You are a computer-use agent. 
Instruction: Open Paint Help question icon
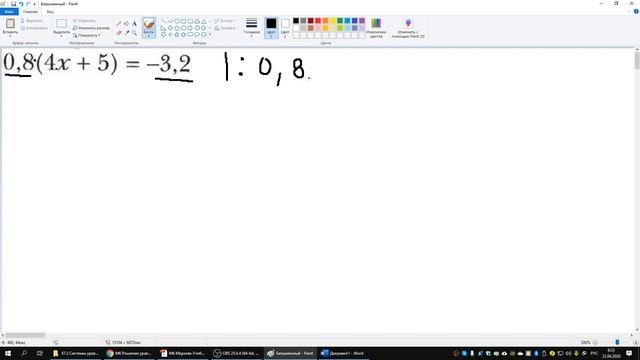click(636, 11)
